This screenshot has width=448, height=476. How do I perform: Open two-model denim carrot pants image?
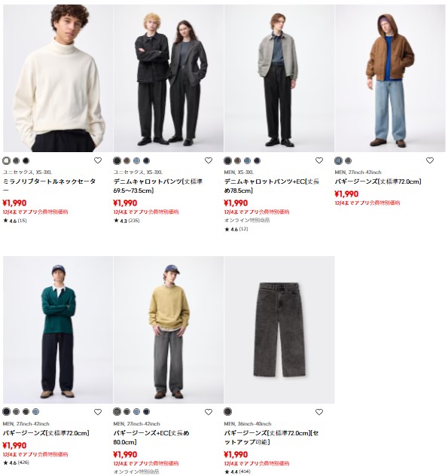tap(169, 78)
